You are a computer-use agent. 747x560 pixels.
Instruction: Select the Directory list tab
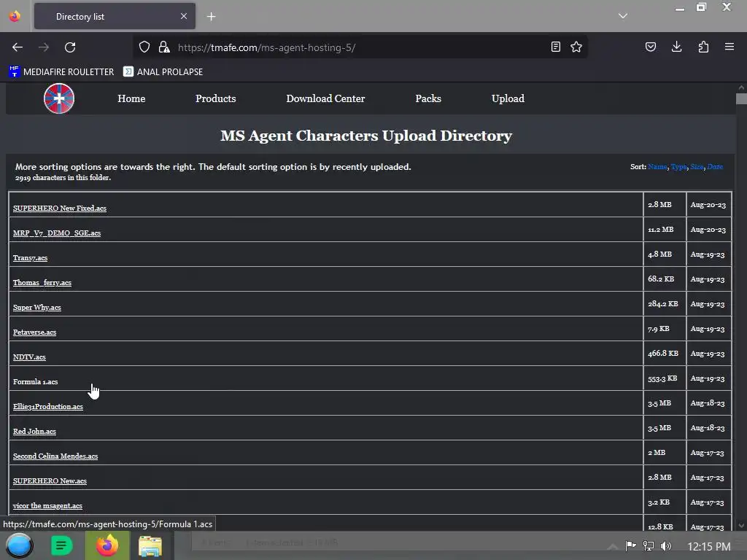(x=115, y=17)
